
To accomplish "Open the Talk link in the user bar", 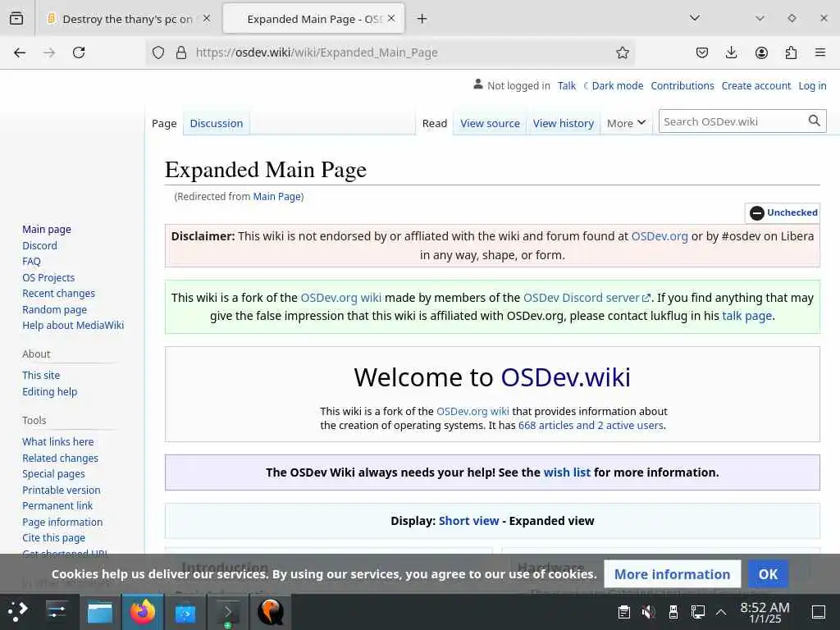I will click(566, 85).
